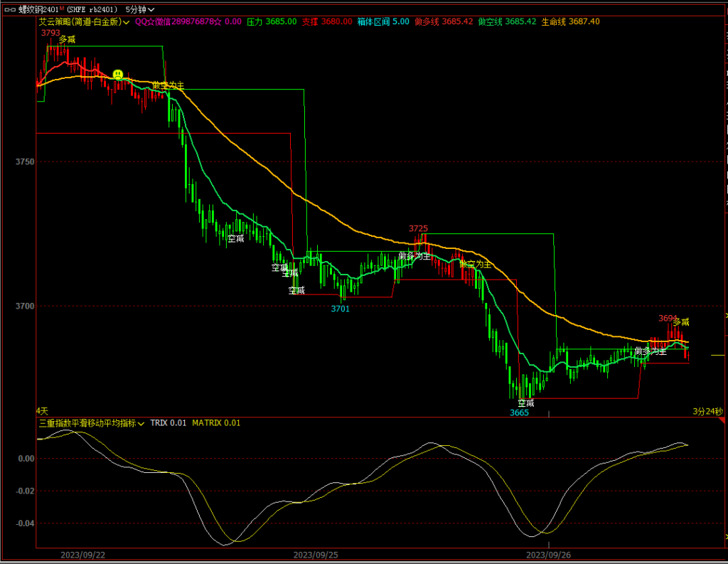Image resolution: width=728 pixels, height=564 pixels.
Task: Select the 箱体区间 5.00 label
Action: pyautogui.click(x=383, y=21)
